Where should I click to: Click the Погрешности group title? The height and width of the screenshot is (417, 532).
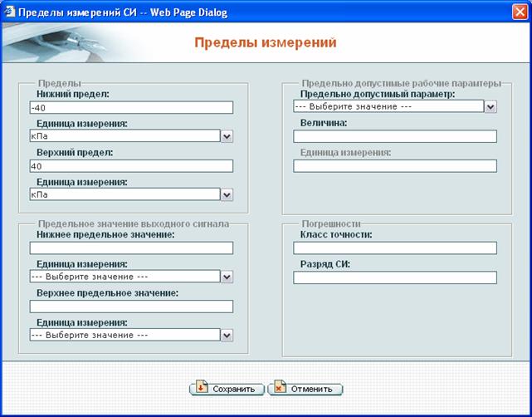[331, 224]
